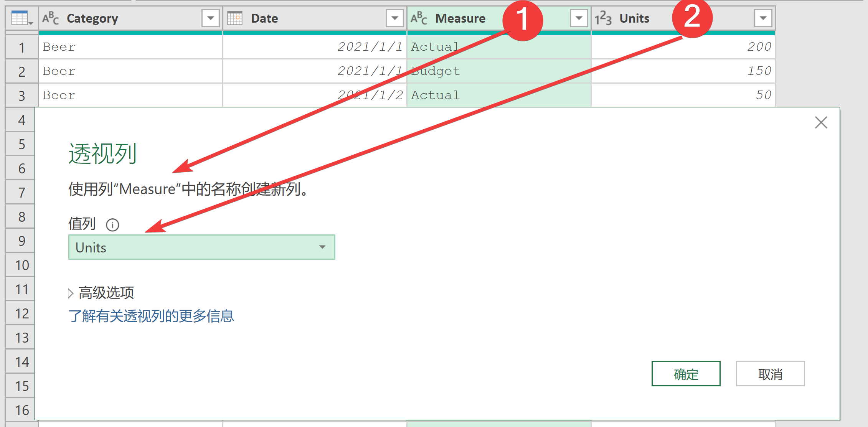Close the 透视列 dialog with the X
This screenshot has width=868, height=427.
tap(821, 123)
